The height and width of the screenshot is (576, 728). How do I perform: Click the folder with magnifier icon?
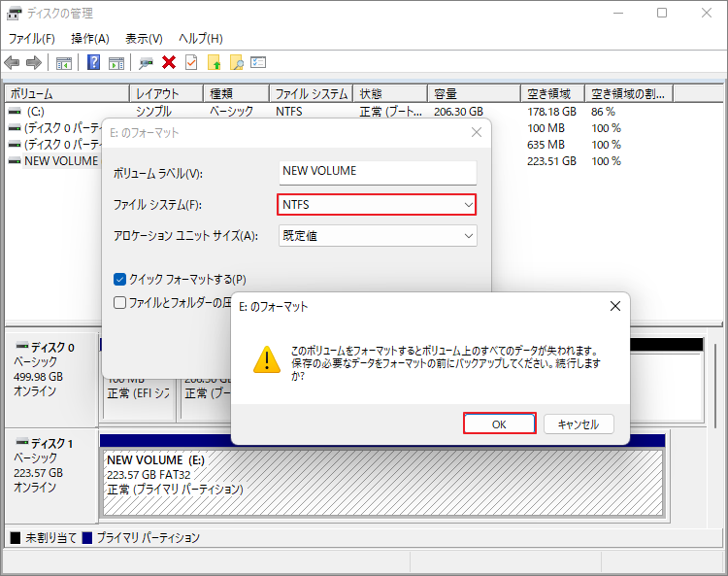[x=236, y=62]
